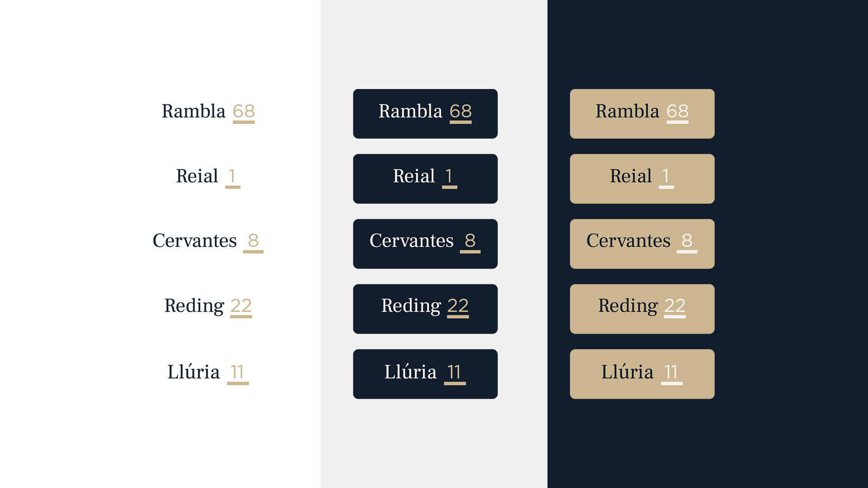Click underlined number 11 on the gold Llúria button
Image resolution: width=868 pixels, height=488 pixels.
(x=671, y=372)
